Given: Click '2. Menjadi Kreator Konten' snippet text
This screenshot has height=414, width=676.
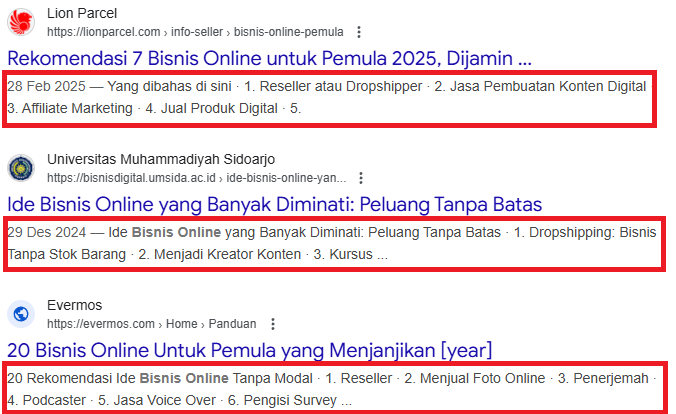Looking at the screenshot, I should (219, 254).
